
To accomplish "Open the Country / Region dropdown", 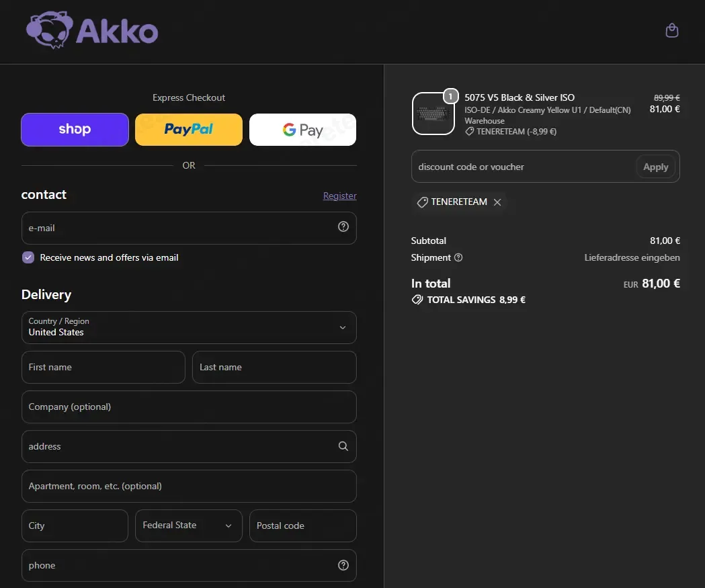I will (x=189, y=327).
